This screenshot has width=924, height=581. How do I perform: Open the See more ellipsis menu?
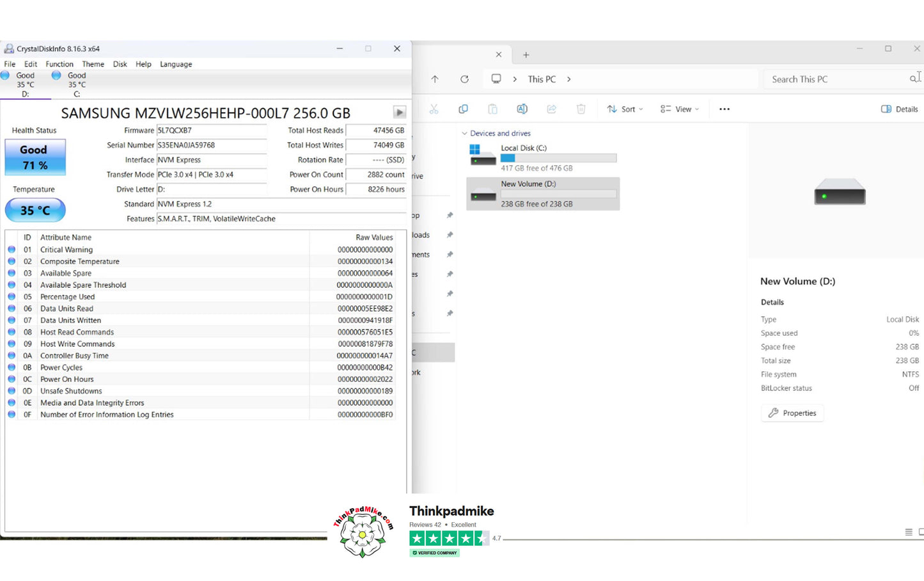coord(724,109)
